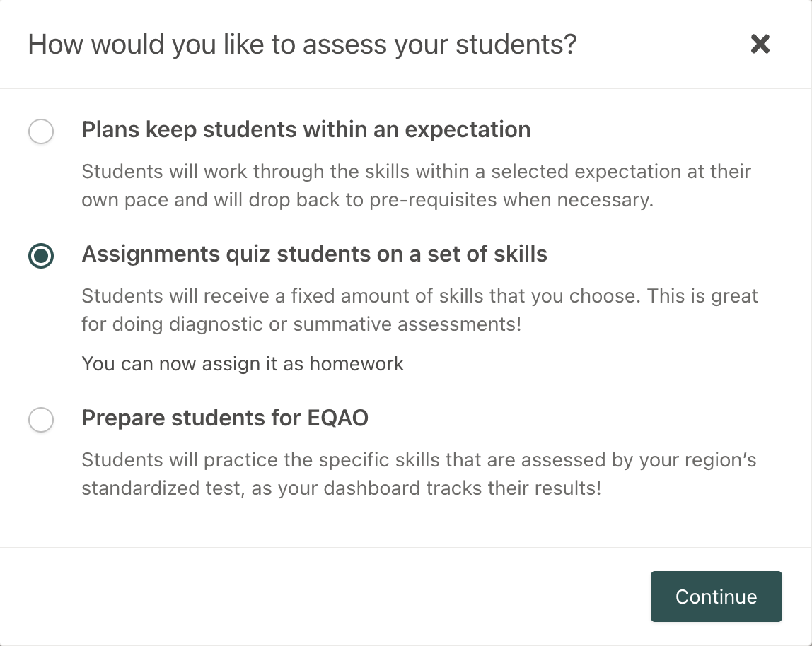
Task: Click the empty radio next to Plans
Action: coord(41,131)
